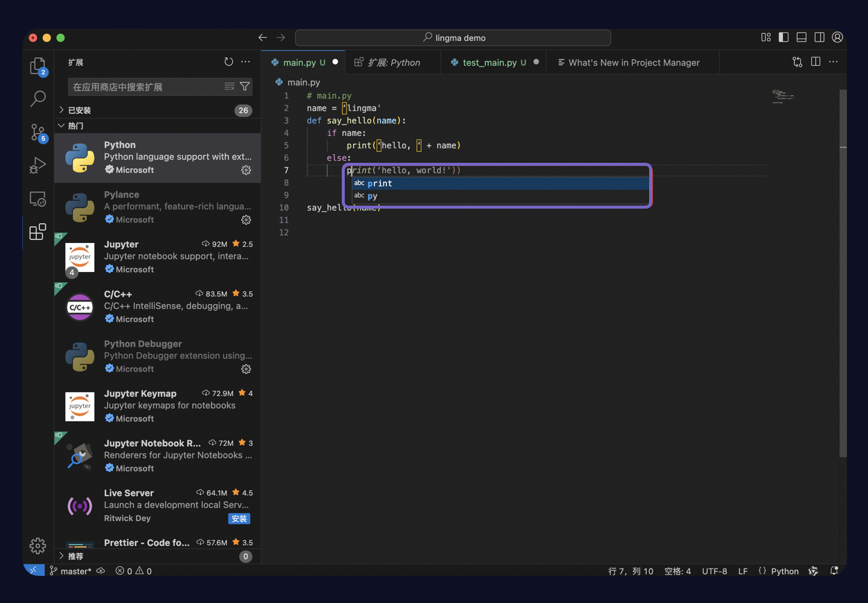This screenshot has height=603, width=868.
Task: Split the editor using the toolbar icon
Action: (815, 62)
